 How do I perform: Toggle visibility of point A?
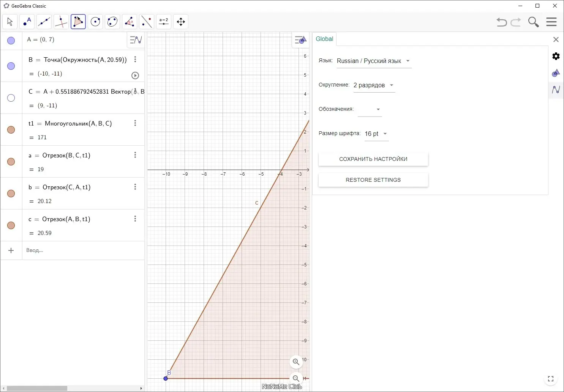click(x=11, y=41)
